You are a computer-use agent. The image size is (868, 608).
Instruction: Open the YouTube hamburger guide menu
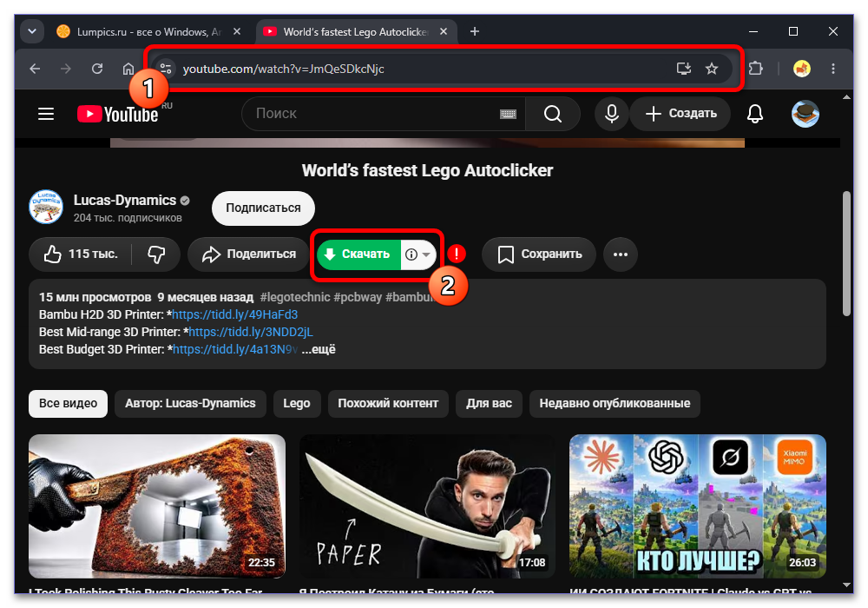pyautogui.click(x=46, y=114)
